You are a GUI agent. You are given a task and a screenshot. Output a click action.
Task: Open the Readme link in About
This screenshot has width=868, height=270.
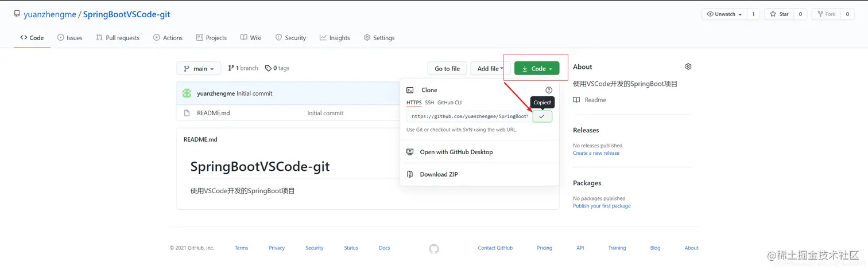pos(590,100)
